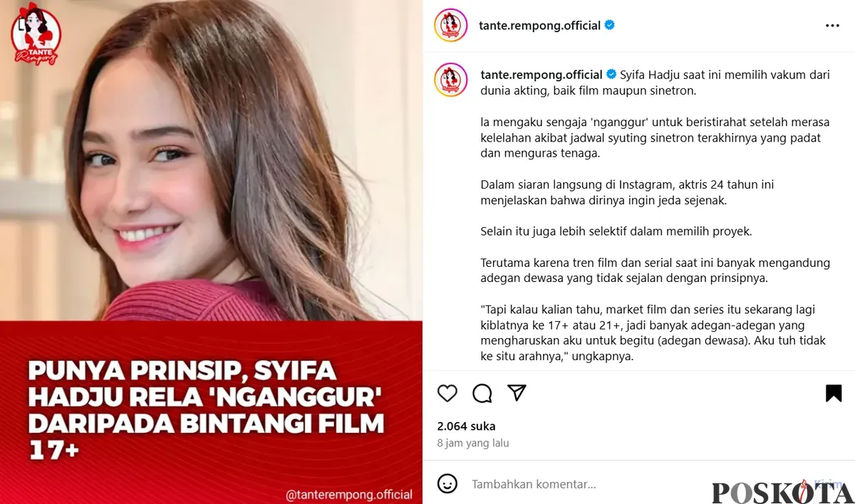Click the Kirim button to post comment
Viewport: 855px width, 504px height.
(x=828, y=484)
